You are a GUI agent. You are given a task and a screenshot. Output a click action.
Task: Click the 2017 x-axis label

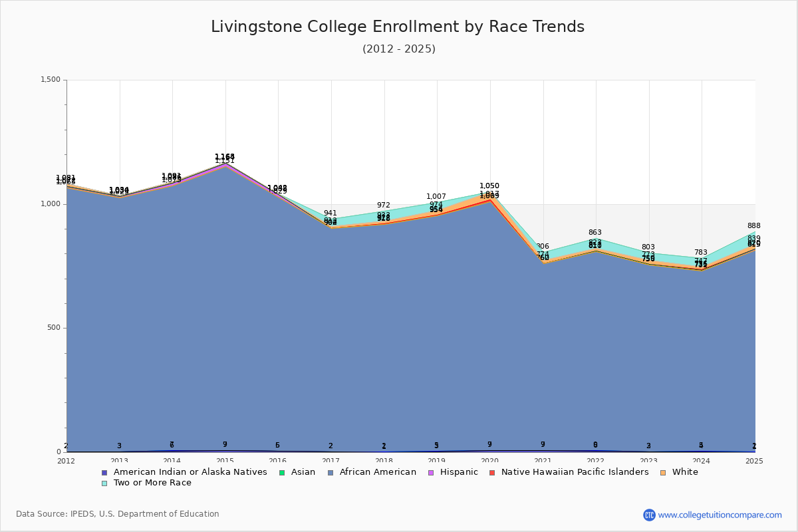[331, 461]
